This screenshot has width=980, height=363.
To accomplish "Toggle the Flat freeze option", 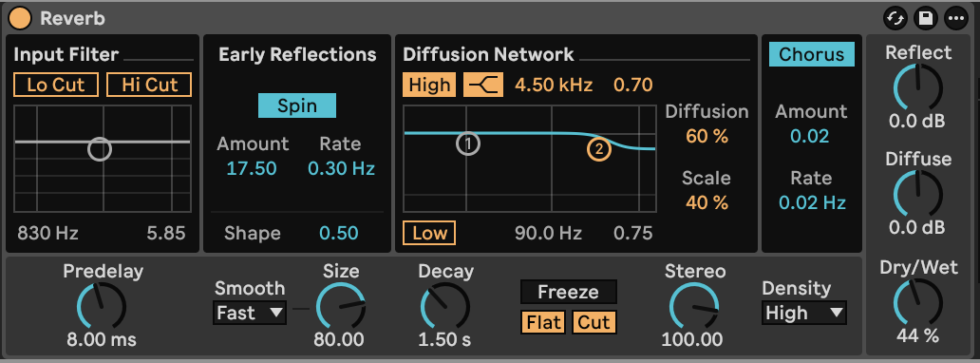I will [x=544, y=322].
